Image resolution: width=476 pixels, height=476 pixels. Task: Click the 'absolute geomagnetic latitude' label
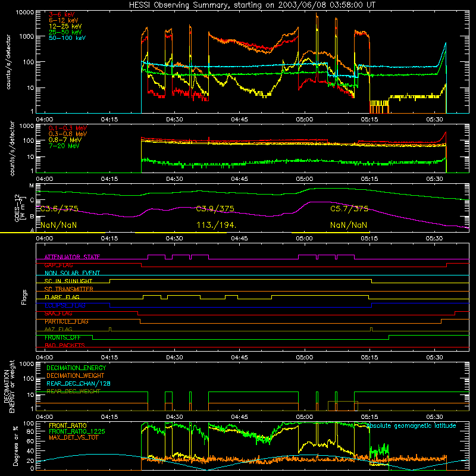click(x=411, y=426)
